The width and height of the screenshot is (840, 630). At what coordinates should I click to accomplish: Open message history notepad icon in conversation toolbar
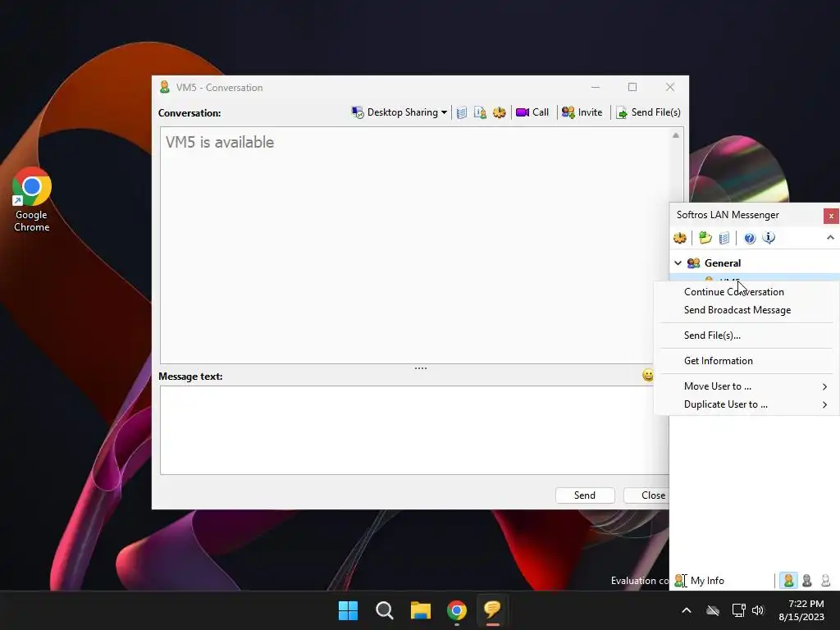(462, 112)
